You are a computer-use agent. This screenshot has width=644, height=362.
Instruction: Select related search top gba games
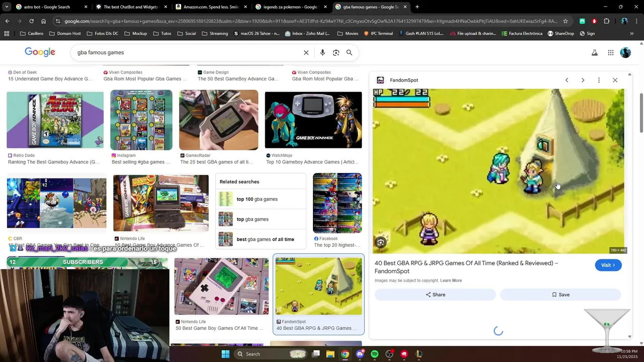[261, 219]
